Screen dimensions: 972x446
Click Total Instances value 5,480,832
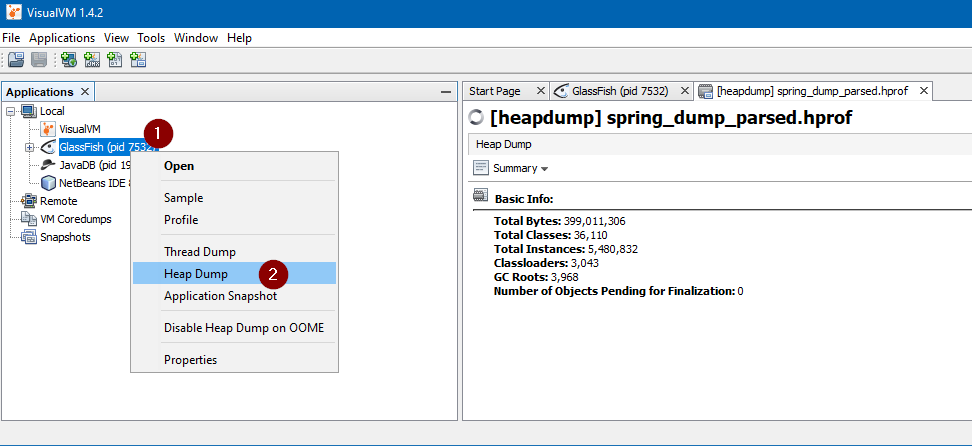613,249
